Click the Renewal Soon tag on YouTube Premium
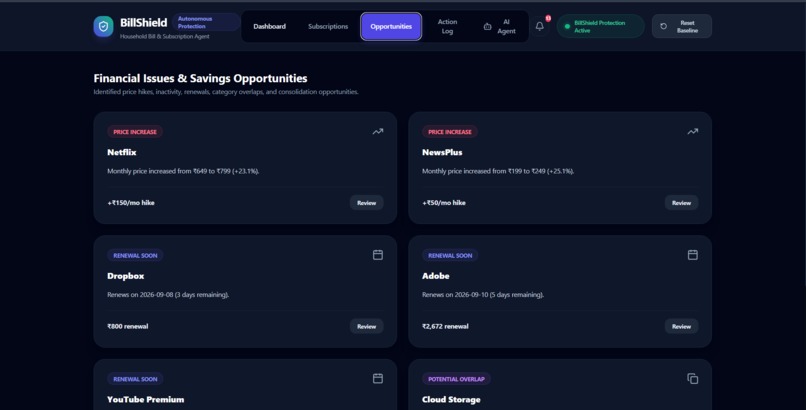 point(135,379)
